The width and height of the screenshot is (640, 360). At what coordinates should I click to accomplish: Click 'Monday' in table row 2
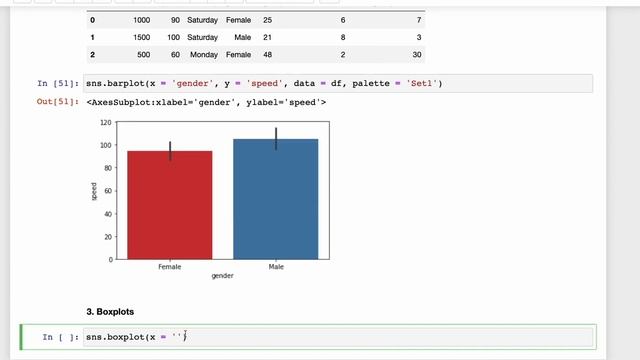pyautogui.click(x=204, y=55)
